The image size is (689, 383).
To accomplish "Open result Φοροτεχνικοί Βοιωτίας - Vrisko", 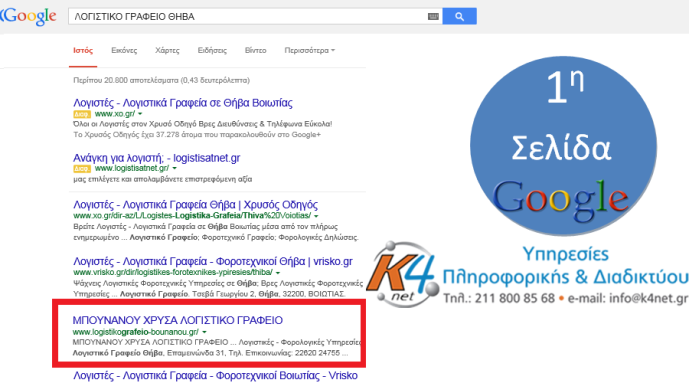I will pyautogui.click(x=215, y=376).
